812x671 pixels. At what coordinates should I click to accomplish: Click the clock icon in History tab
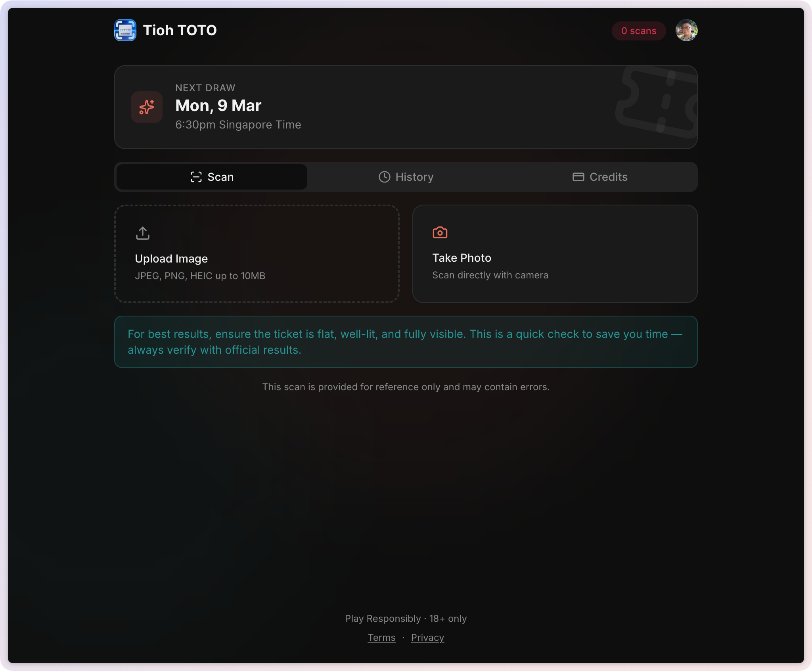coord(384,177)
